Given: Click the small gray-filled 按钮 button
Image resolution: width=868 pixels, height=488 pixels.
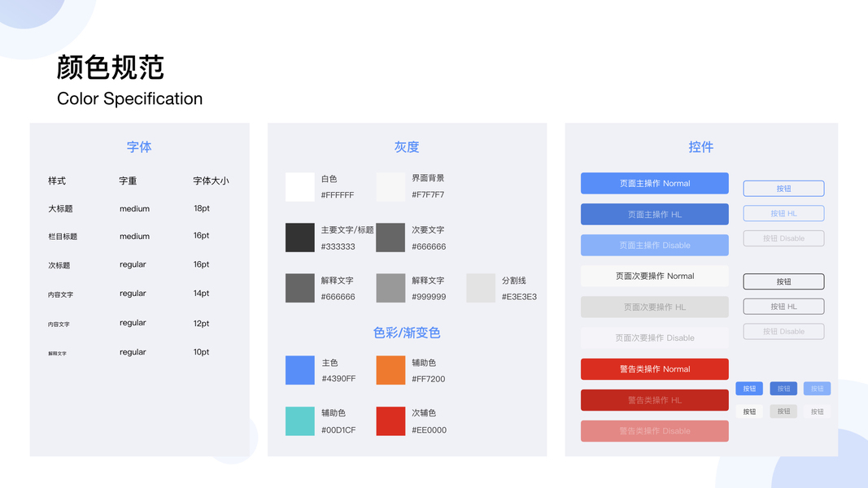Looking at the screenshot, I should coord(783,411).
